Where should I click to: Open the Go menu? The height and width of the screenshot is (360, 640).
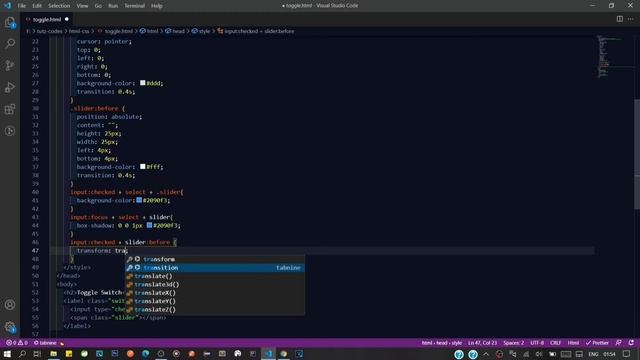point(98,6)
